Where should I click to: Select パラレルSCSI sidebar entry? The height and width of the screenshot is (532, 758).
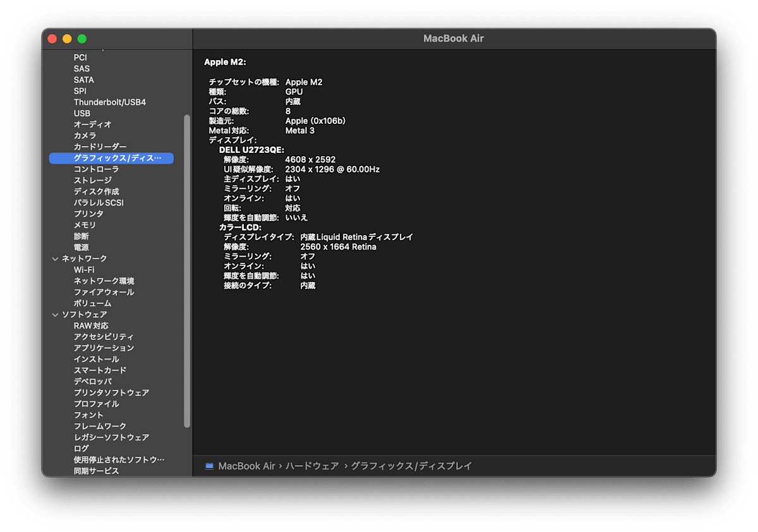tap(99, 203)
